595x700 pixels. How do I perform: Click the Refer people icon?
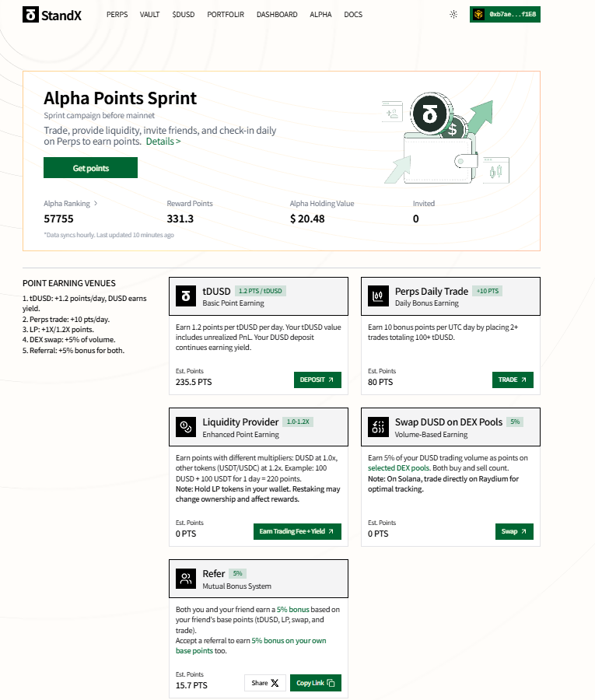[x=186, y=578]
